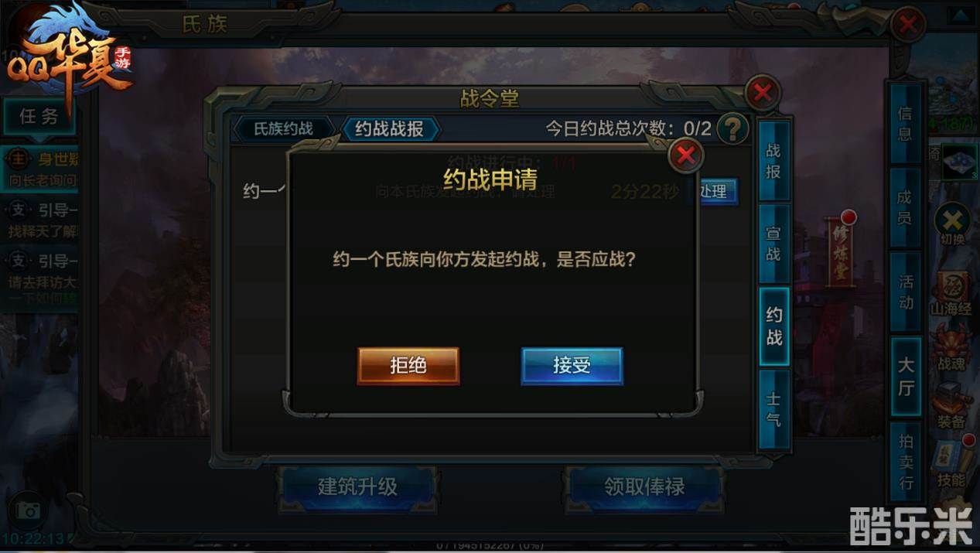
Task: Open the question mark help icon
Action: (732, 128)
